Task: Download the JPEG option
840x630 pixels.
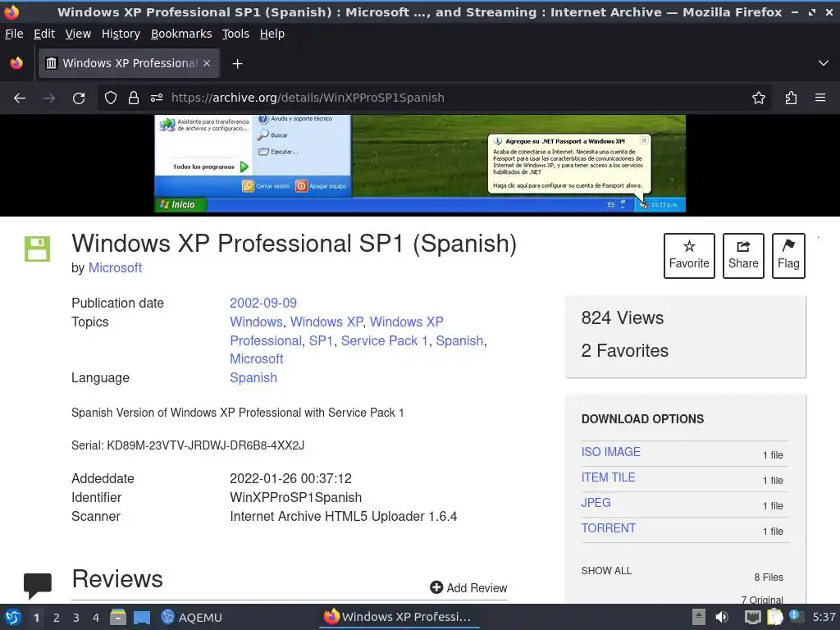Action: click(596, 503)
